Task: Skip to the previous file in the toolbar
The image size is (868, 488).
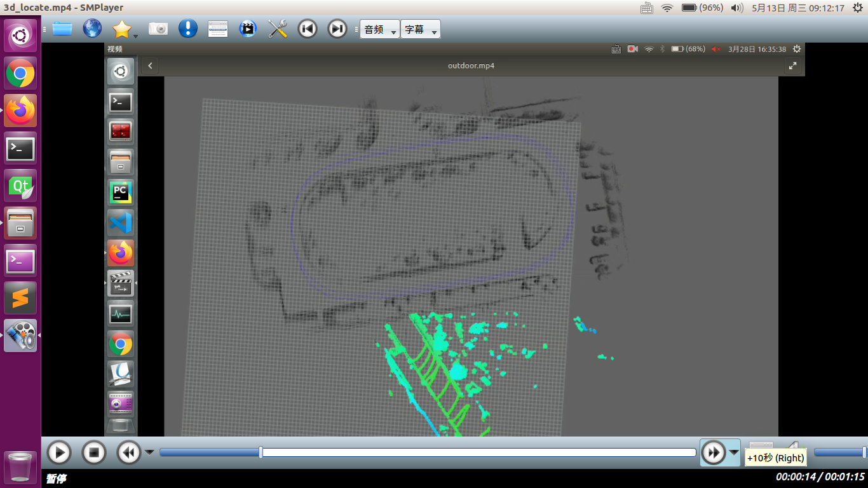Action: click(308, 29)
